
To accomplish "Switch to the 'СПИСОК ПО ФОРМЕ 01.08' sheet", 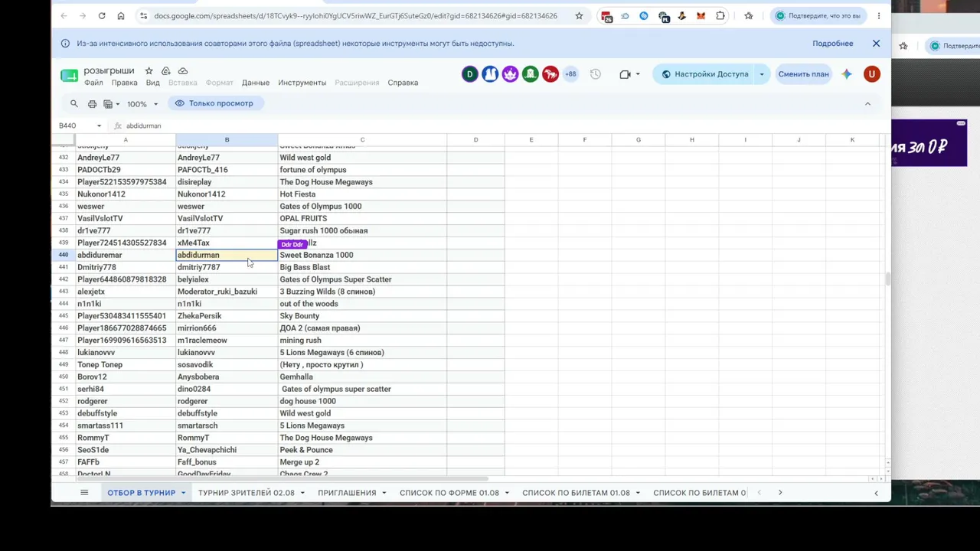I will [x=449, y=493].
